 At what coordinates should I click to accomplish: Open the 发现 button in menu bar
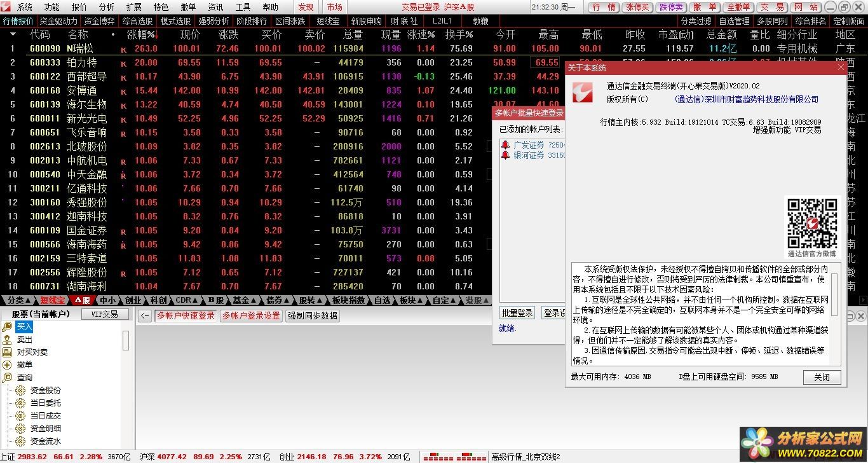pyautogui.click(x=306, y=7)
